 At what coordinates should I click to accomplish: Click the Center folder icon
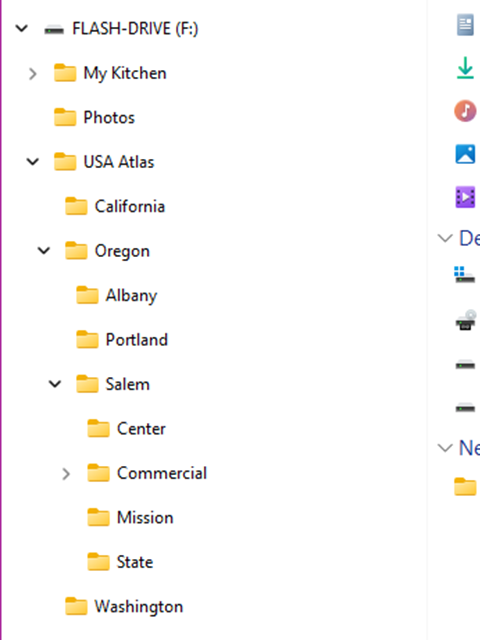(x=98, y=429)
